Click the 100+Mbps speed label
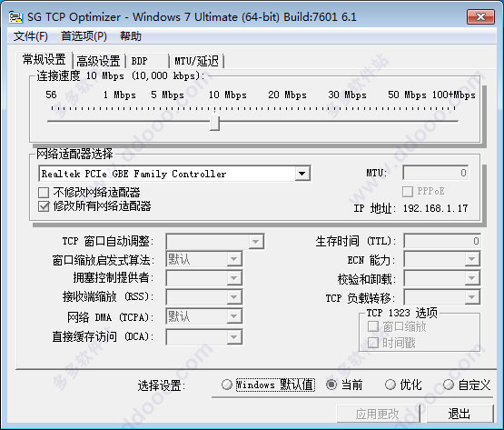This screenshot has height=430, width=504. (x=453, y=95)
